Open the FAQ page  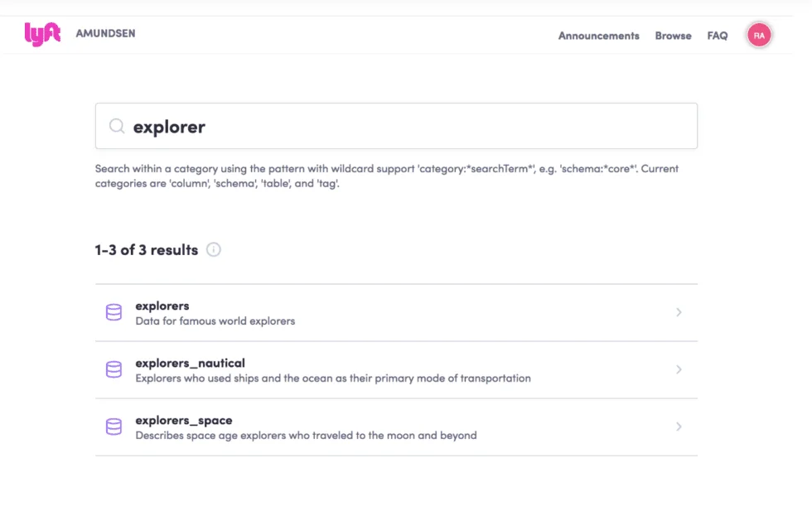click(718, 36)
